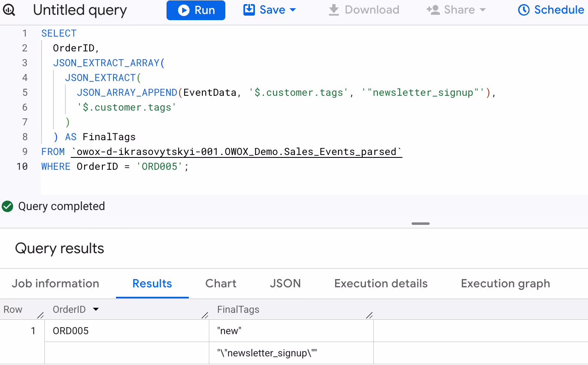This screenshot has width=588, height=365.
Task: Click the Share people icon
Action: [433, 10]
